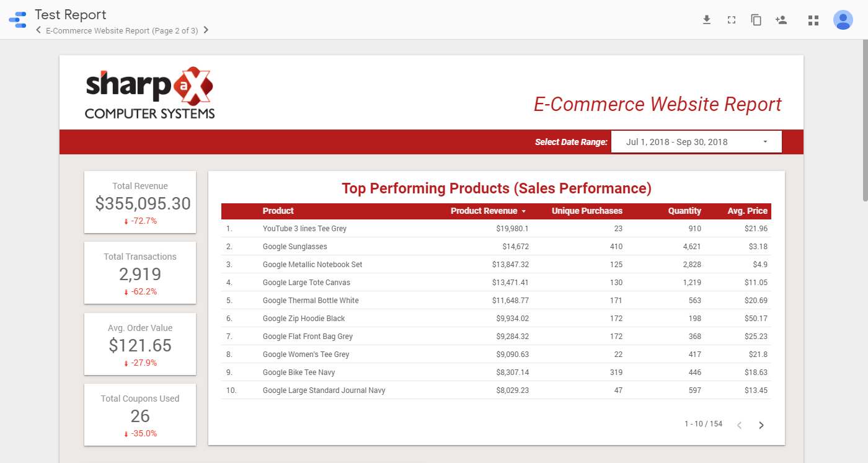Select Google Large Tote Canvas product
This screenshot has width=868, height=463.
click(306, 283)
